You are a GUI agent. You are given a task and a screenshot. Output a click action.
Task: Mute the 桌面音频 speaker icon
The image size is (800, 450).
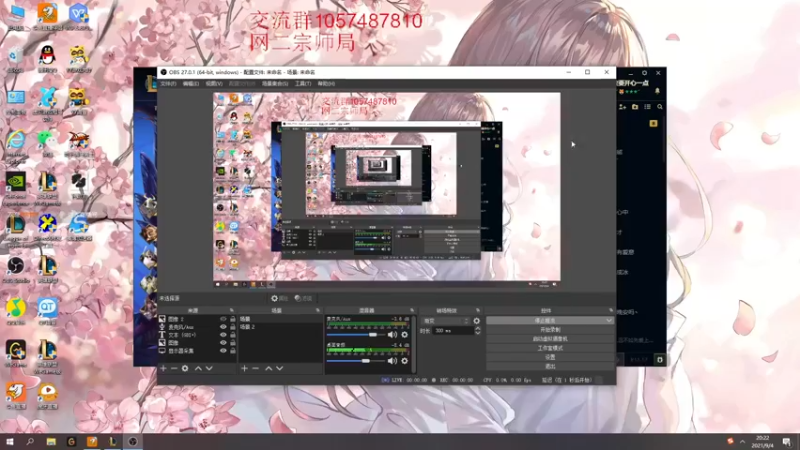[x=392, y=361]
